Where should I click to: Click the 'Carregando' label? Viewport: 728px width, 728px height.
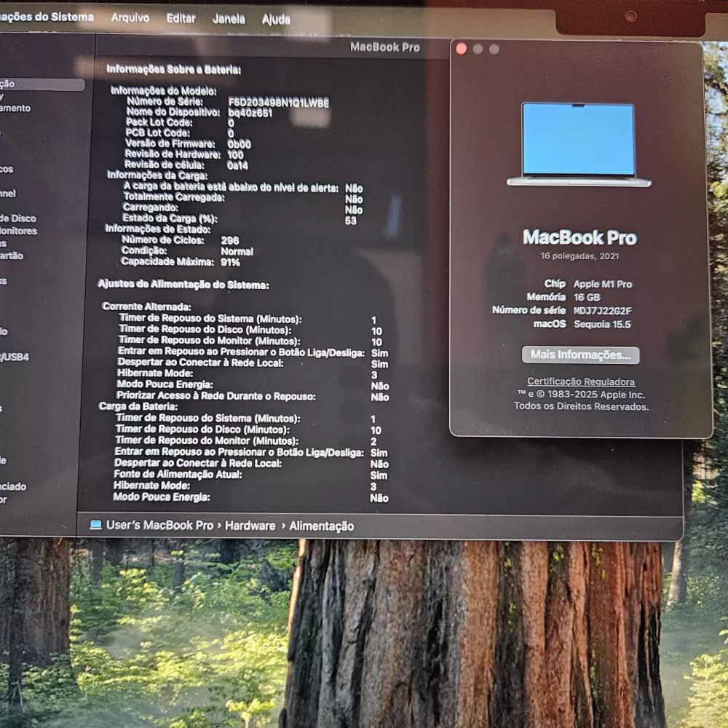coord(151,207)
